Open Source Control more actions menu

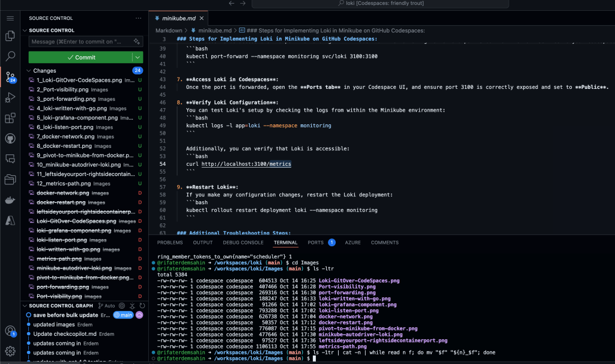[x=139, y=18]
